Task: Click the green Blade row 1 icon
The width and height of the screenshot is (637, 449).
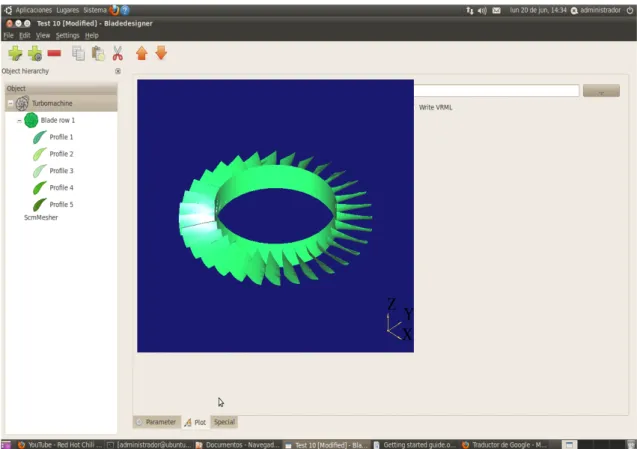Action: [x=31, y=120]
